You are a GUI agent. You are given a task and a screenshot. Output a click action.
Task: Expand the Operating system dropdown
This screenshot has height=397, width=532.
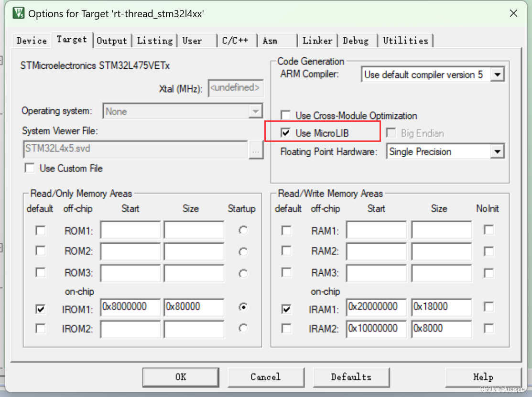256,111
